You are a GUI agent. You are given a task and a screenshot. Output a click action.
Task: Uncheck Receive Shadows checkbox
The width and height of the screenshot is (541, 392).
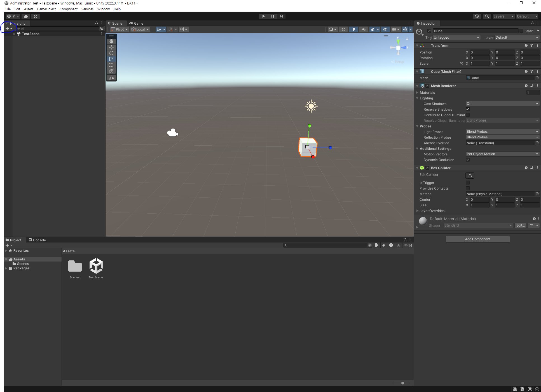tap(468, 109)
